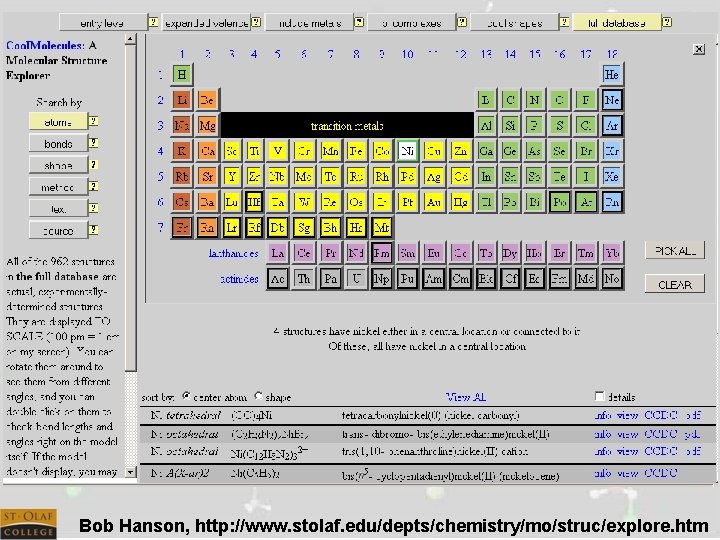720x540 pixels.
Task: Pick the lithium Li element cell
Action: tap(182, 100)
